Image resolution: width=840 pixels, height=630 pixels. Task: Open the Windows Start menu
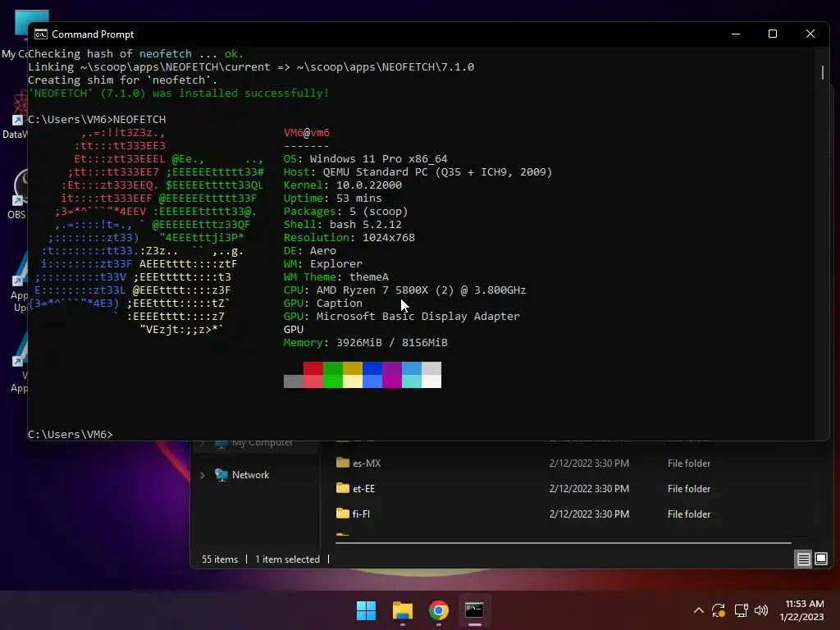click(x=367, y=610)
